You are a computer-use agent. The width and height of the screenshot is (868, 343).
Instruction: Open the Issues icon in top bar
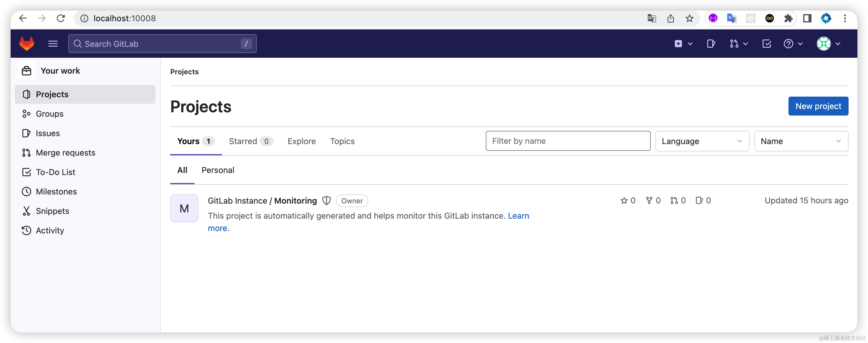[711, 44]
